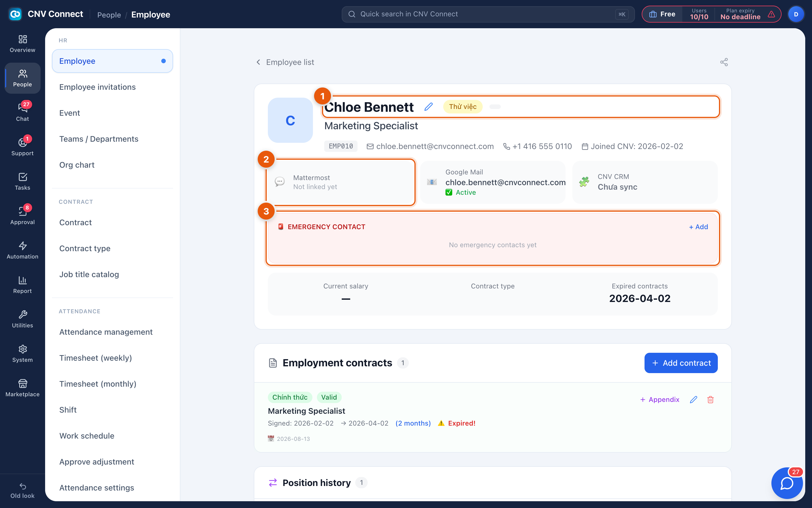Viewport: 812px width, 508px height.
Task: Click the Mattermost Not linked yet card
Action: [x=341, y=182]
